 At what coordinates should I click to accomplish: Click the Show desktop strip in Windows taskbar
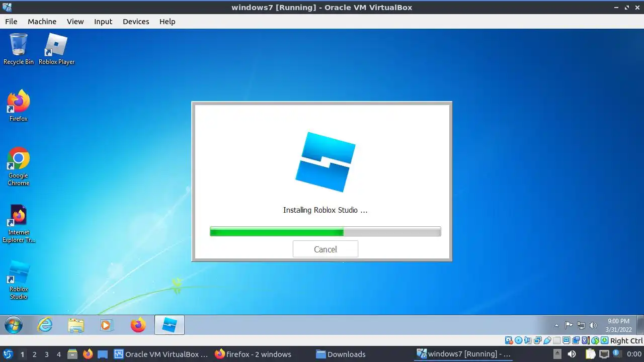pos(640,325)
